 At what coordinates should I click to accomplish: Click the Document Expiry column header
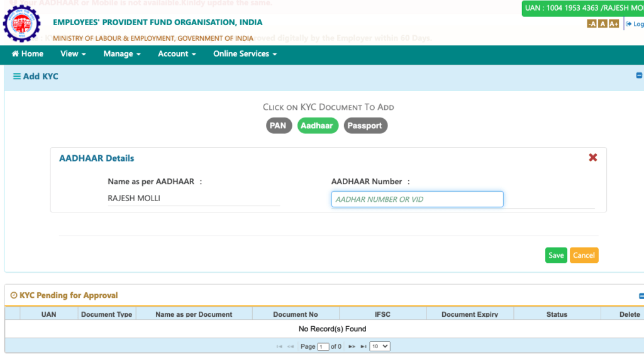pos(470,314)
